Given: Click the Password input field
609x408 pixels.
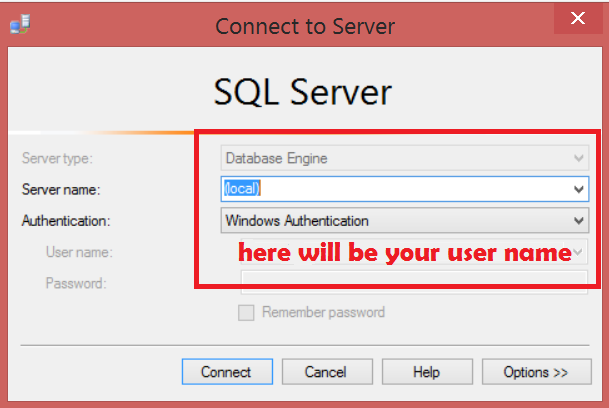Looking at the screenshot, I should coord(414,282).
